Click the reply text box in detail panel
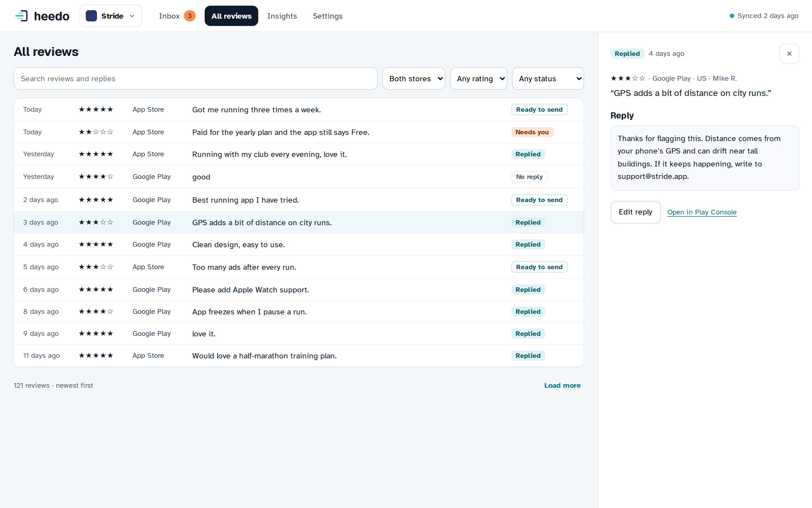The height and width of the screenshot is (508, 812). point(705,158)
